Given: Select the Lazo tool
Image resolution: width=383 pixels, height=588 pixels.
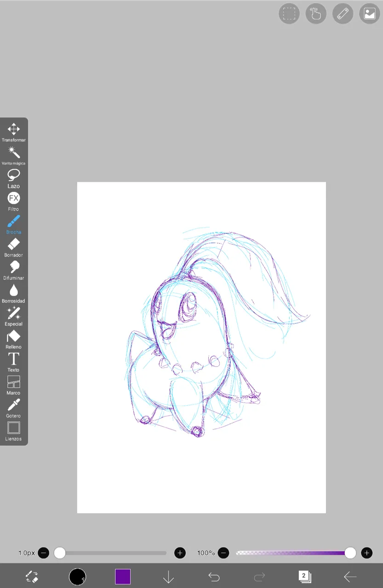Looking at the screenshot, I should (13, 178).
